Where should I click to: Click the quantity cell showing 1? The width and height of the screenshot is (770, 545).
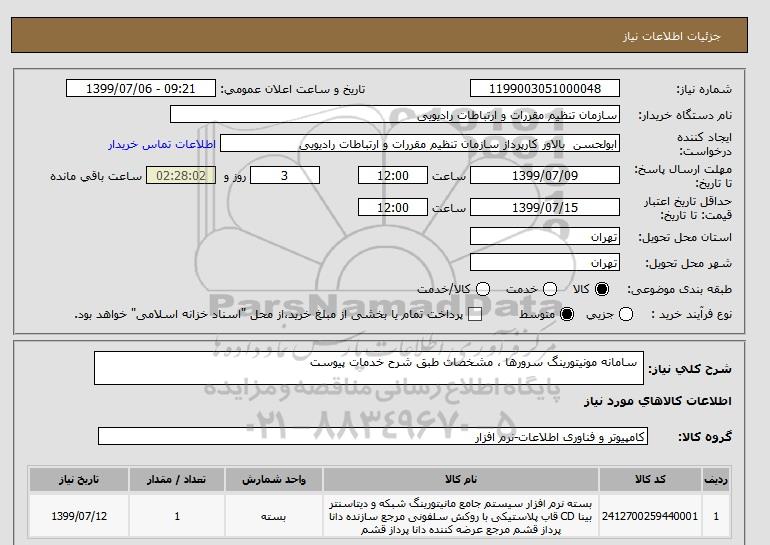[x=177, y=516]
